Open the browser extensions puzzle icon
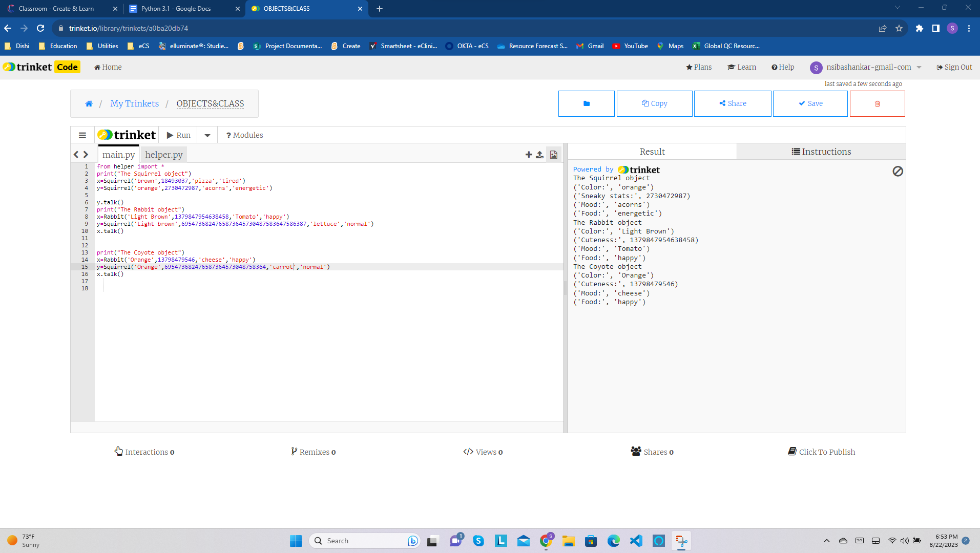The height and width of the screenshot is (553, 980). [x=920, y=28]
